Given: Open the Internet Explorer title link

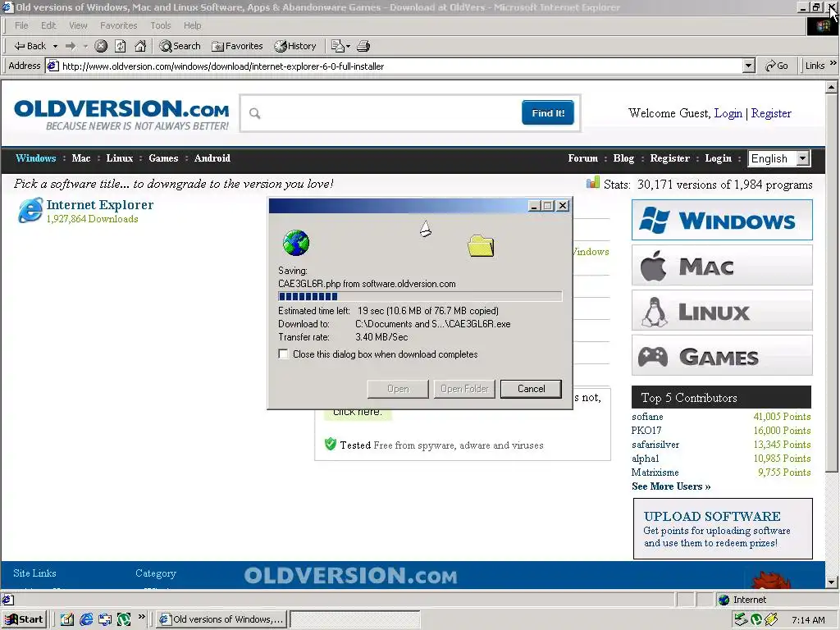Looking at the screenshot, I should coord(100,204).
